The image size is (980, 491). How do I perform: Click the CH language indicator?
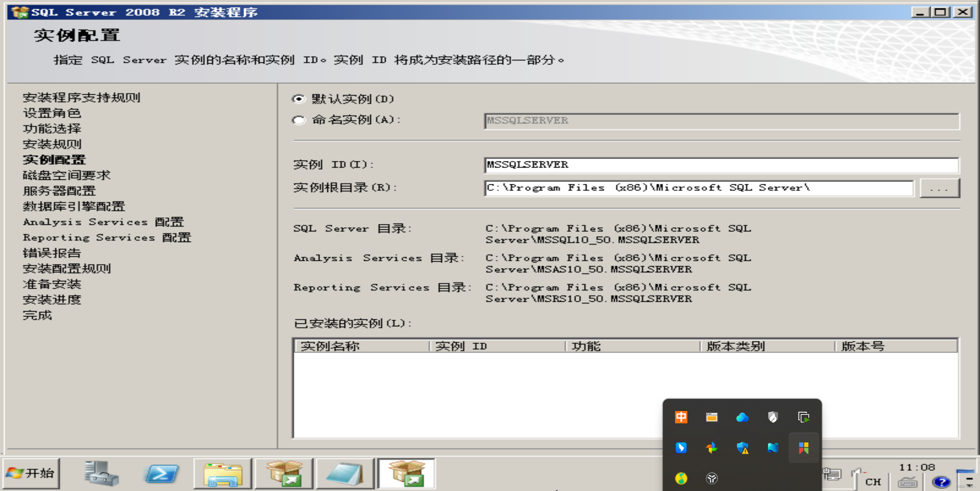click(873, 482)
